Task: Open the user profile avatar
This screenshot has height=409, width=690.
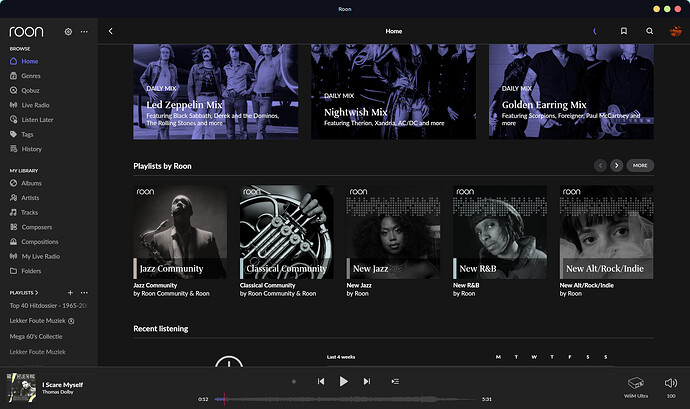Action: click(x=675, y=31)
